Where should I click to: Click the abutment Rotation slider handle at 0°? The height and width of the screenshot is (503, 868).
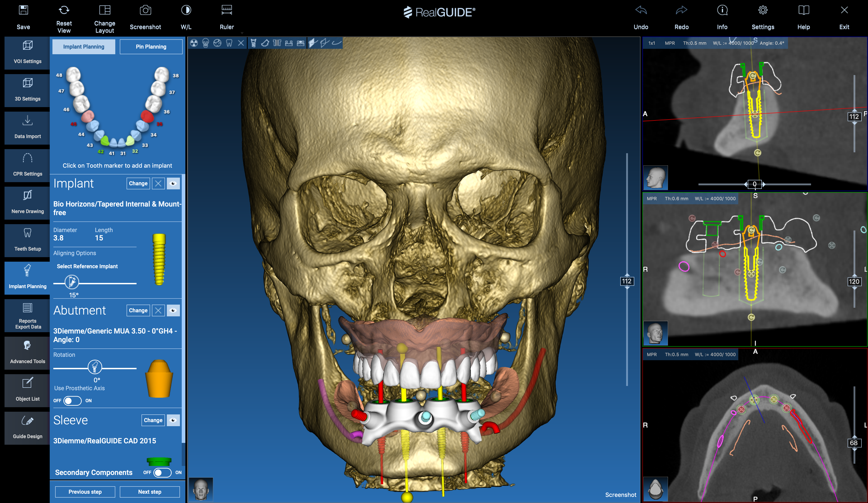(x=95, y=367)
